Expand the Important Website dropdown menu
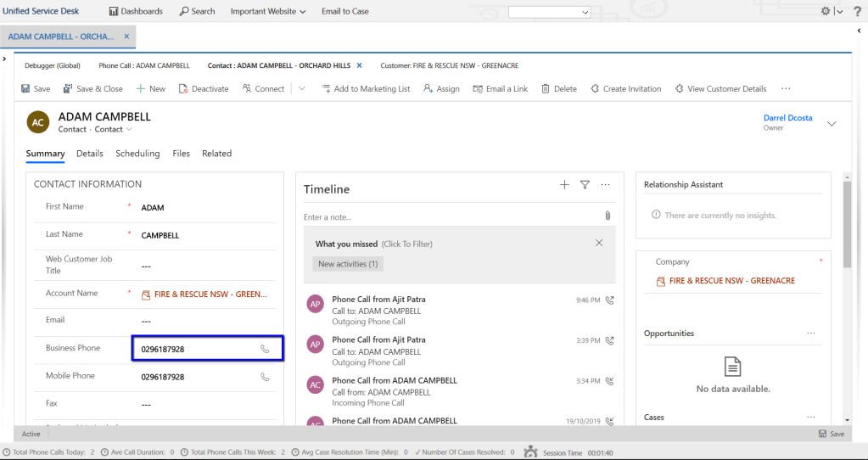 (268, 11)
